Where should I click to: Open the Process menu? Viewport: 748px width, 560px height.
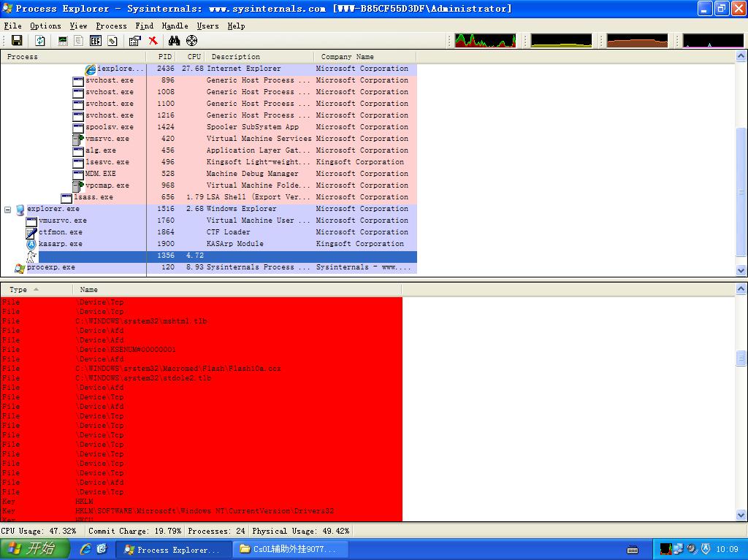point(111,26)
